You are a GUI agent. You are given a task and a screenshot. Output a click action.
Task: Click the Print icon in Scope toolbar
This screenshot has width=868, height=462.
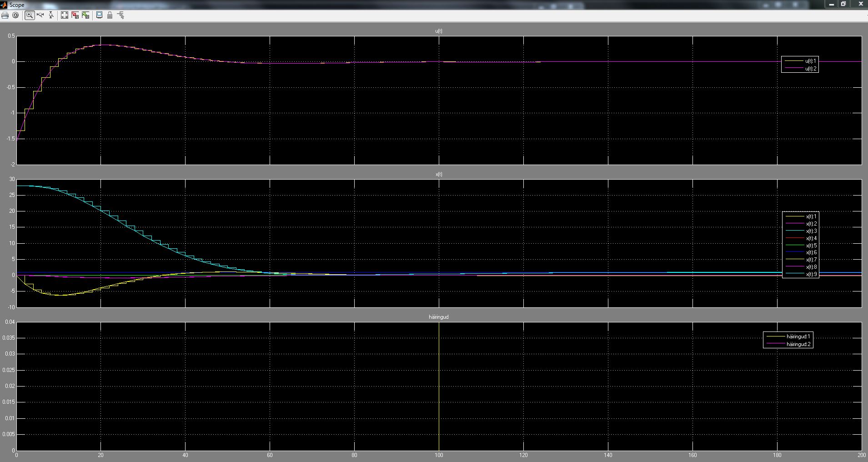[x=5, y=15]
